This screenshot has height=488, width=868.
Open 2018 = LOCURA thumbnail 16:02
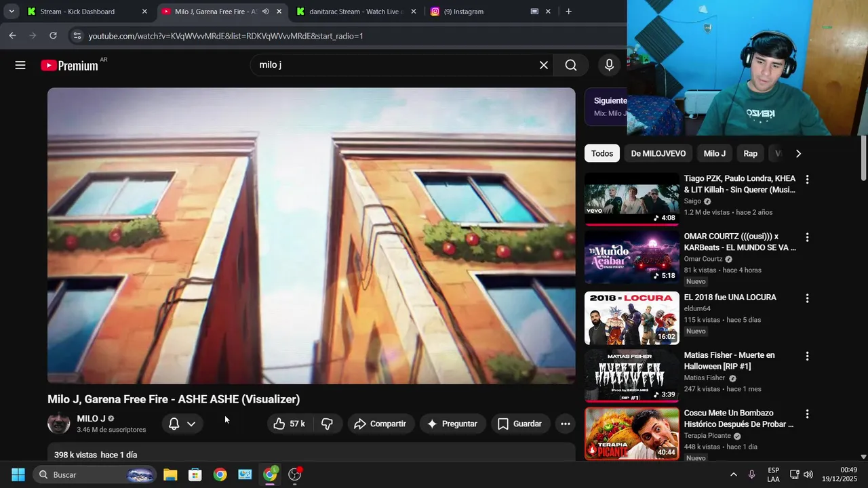click(x=631, y=318)
